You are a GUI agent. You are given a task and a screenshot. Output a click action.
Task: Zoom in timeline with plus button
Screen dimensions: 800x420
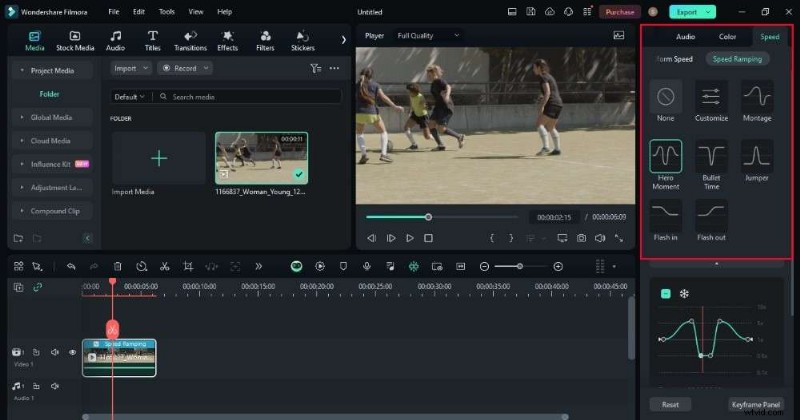point(558,266)
